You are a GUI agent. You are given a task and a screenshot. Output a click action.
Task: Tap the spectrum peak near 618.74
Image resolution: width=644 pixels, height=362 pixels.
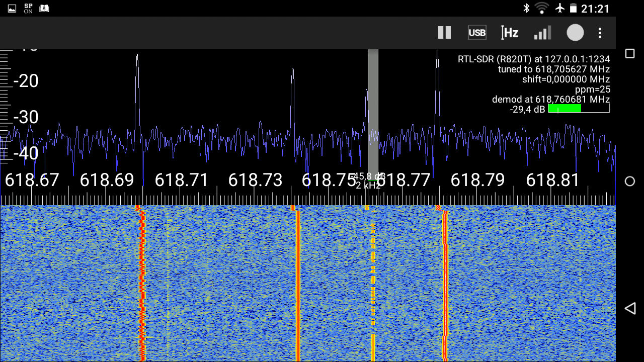[x=293, y=100]
